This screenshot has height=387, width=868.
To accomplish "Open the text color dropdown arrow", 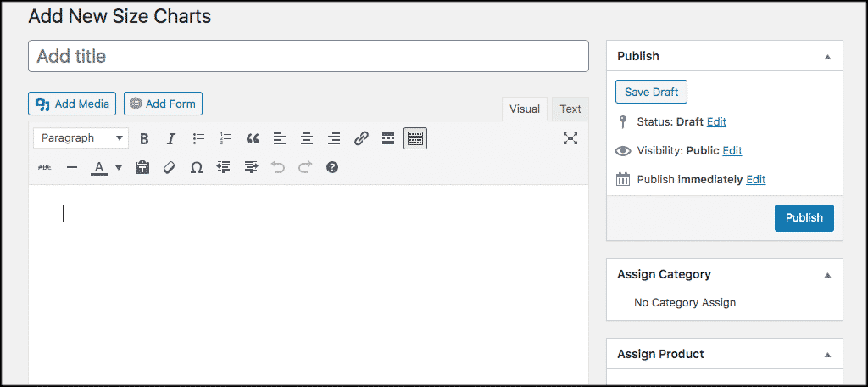I will pyautogui.click(x=119, y=168).
